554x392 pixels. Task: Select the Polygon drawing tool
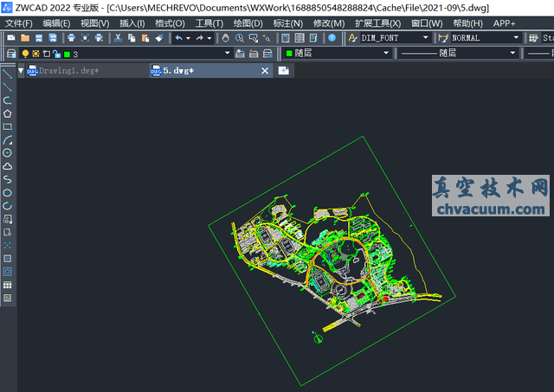tap(8, 113)
